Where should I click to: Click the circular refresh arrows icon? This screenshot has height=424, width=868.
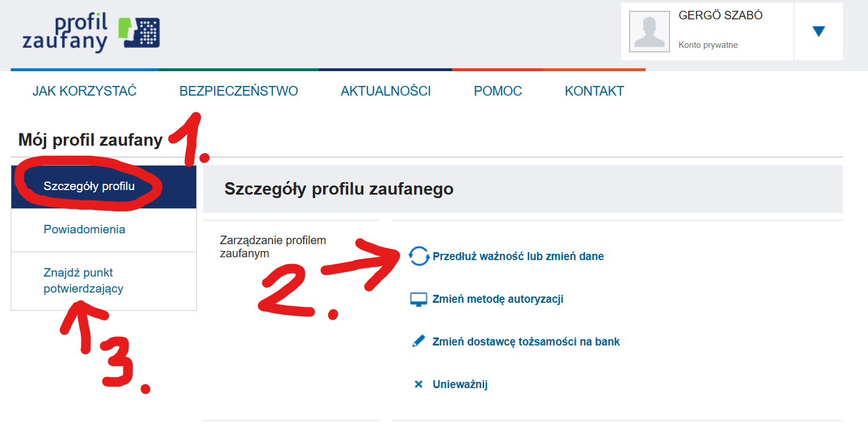pos(419,256)
